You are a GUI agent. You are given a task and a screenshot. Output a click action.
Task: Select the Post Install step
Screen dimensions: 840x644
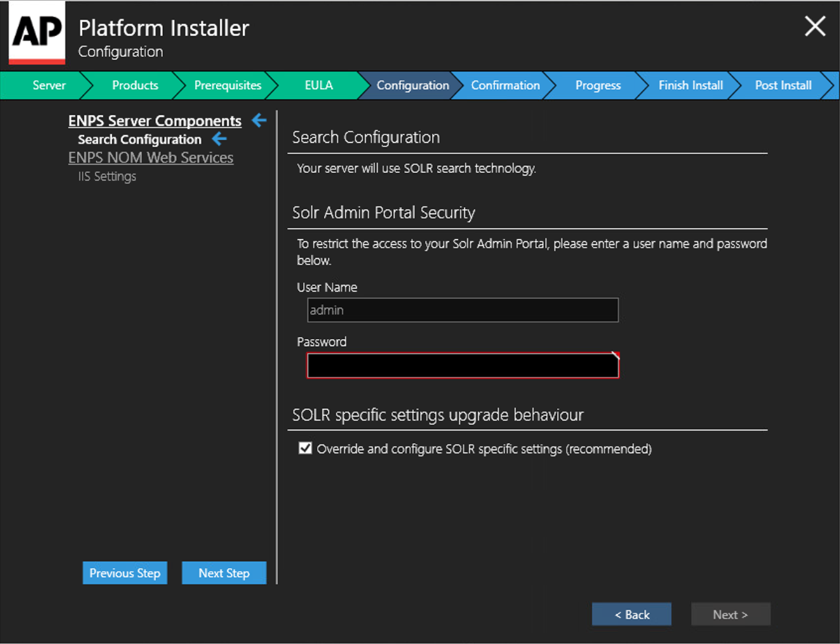pos(783,85)
